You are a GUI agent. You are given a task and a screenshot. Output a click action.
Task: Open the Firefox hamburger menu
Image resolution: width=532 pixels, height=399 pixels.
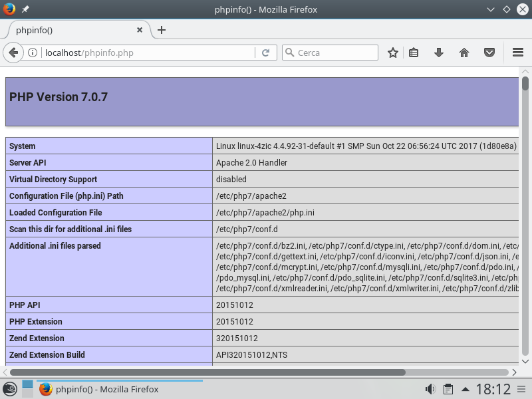[518, 53]
